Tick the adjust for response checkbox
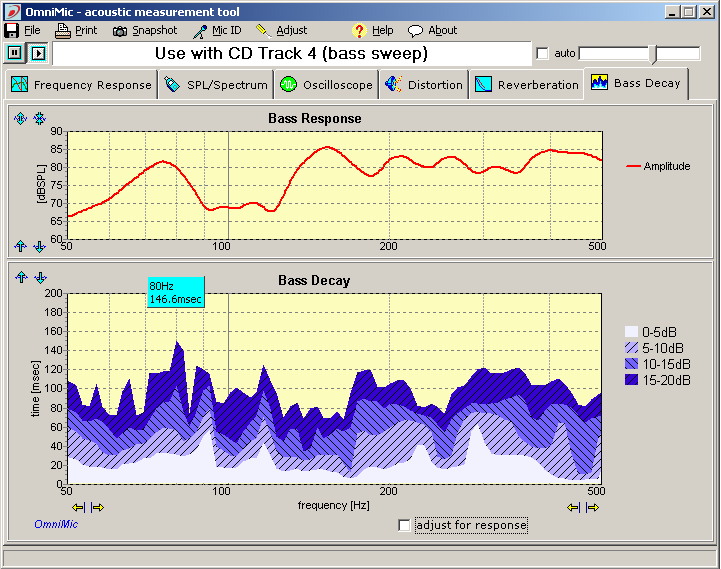Viewport: 721px width, 569px height. tap(404, 525)
